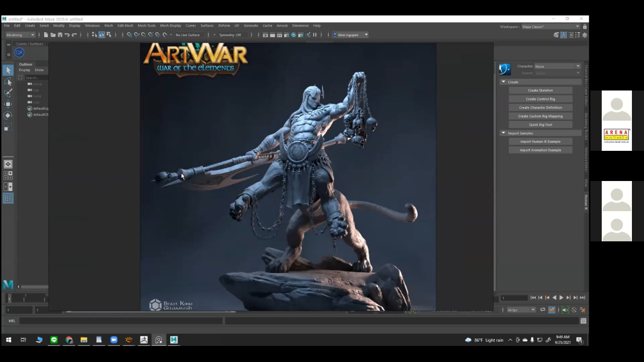Switch to single perspective view layout
The image size is (644, 362).
(8, 164)
